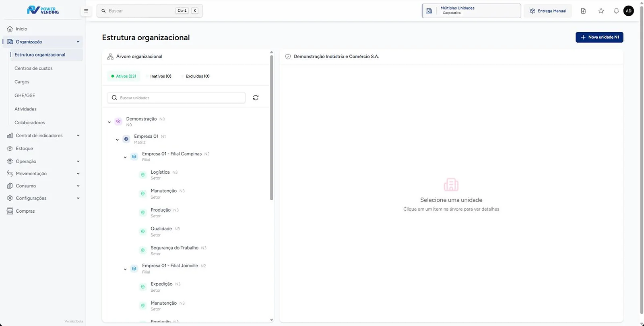Viewport: 644px width, 326px height.
Task: Click the Qualidade sector pin icon
Action: [142, 231]
